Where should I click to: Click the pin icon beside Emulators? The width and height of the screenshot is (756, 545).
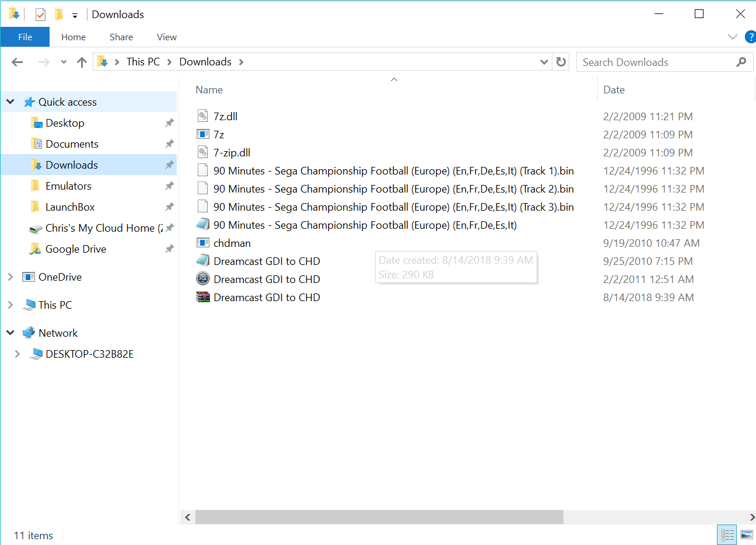(169, 186)
